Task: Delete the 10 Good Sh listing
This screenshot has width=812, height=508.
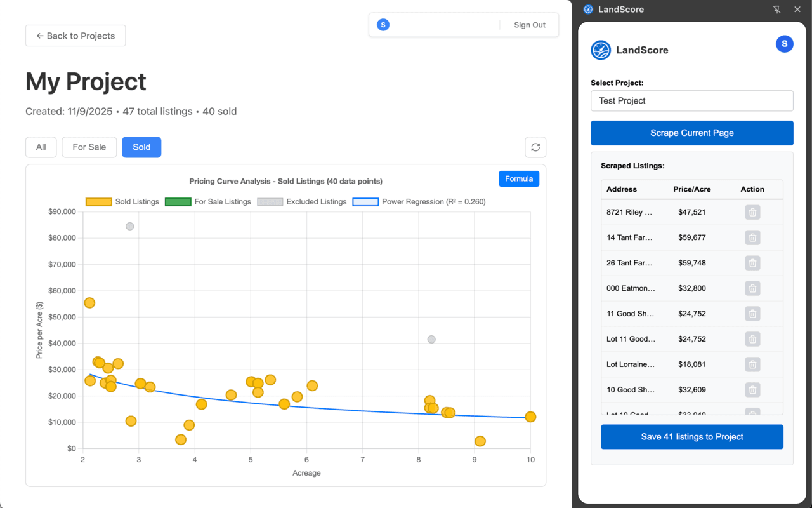Action: [x=752, y=390]
